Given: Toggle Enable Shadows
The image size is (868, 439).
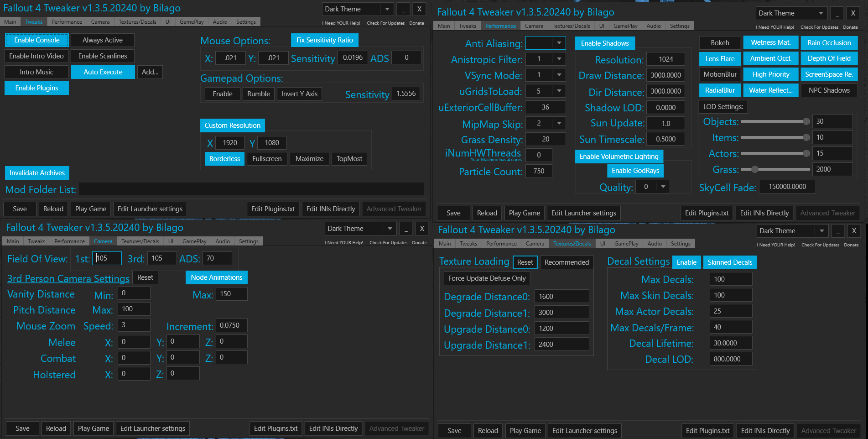Looking at the screenshot, I should tap(605, 43).
